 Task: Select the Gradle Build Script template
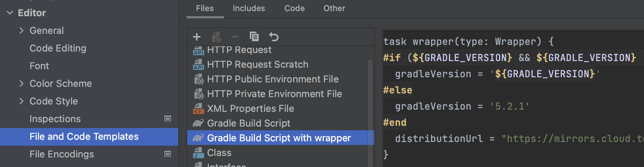pos(248,123)
